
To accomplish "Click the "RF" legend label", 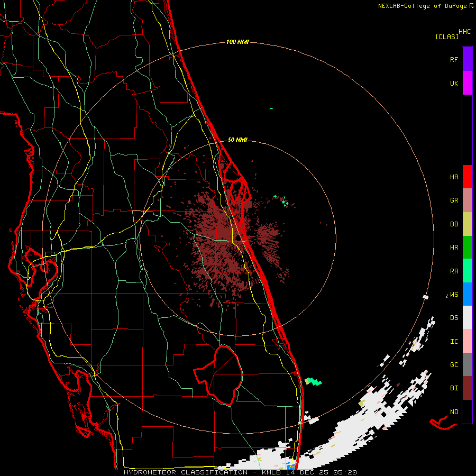I will [x=454, y=60].
